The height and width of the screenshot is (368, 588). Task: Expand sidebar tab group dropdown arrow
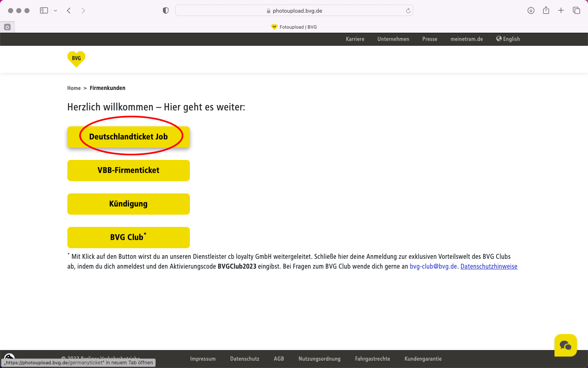point(56,11)
